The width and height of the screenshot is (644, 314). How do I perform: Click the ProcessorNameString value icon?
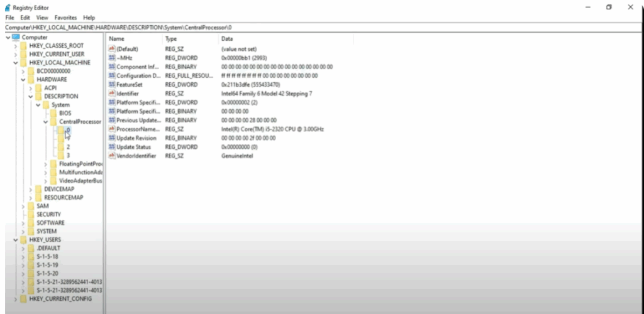(112, 129)
